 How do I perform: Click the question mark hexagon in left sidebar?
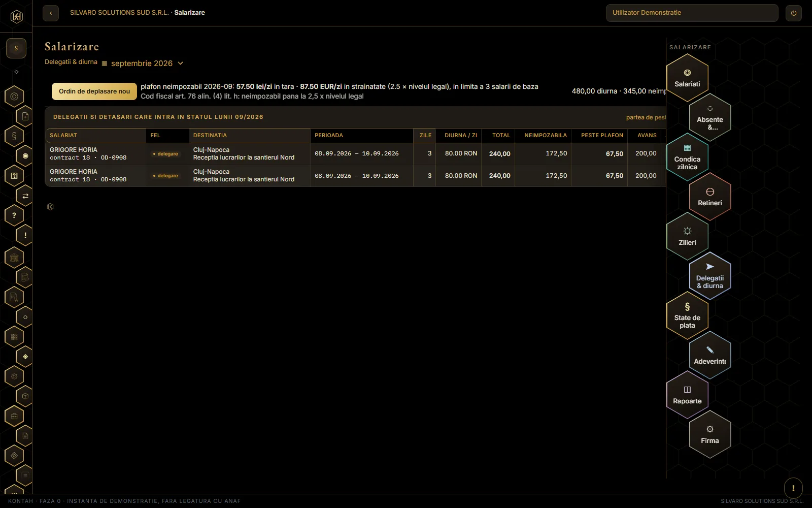click(14, 215)
